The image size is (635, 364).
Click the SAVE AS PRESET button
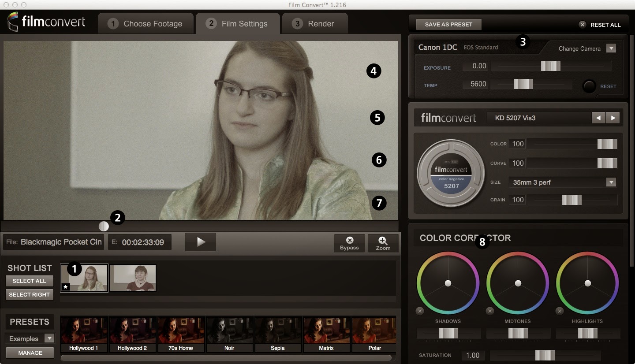[448, 25]
